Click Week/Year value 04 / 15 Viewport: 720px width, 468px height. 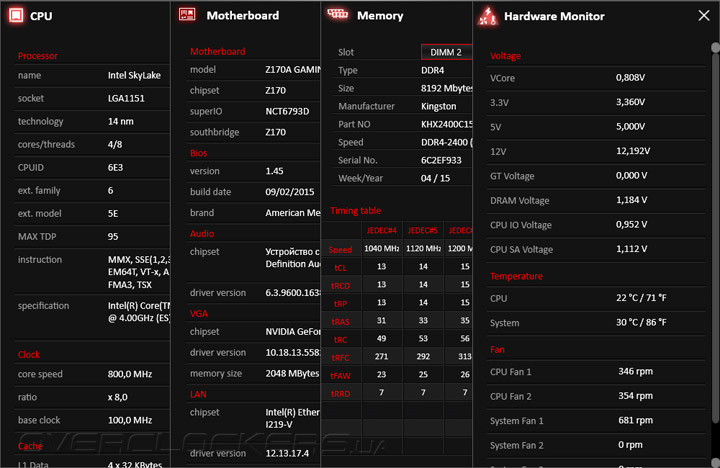(435, 178)
